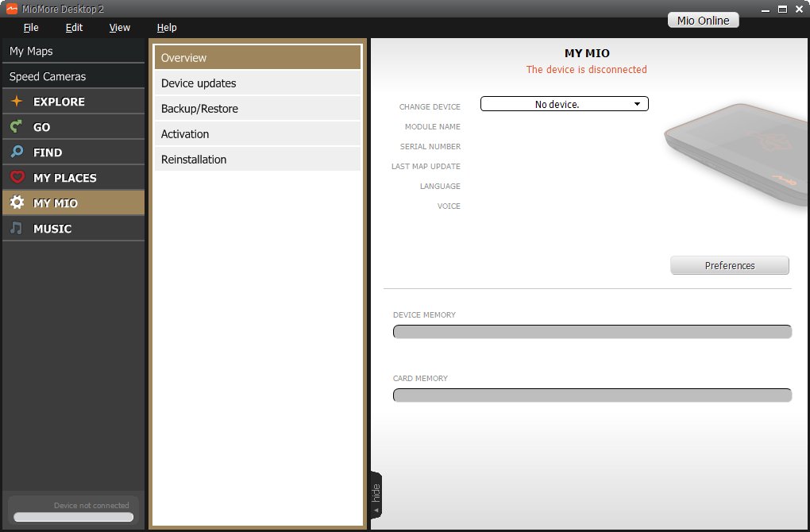Open the Reinstallation page

pyautogui.click(x=257, y=159)
